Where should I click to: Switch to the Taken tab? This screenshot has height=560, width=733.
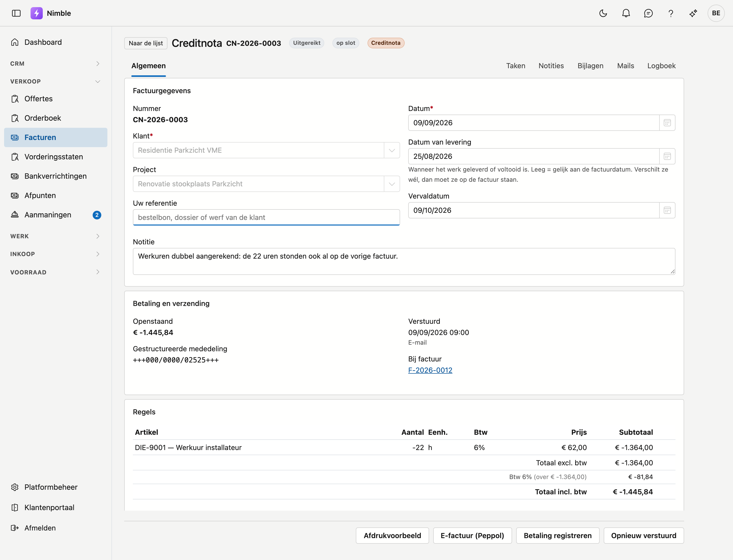coord(516,66)
